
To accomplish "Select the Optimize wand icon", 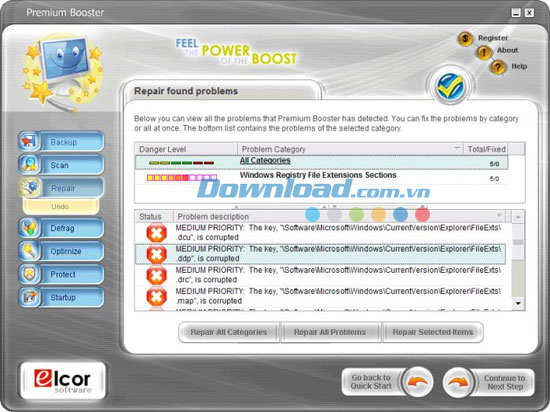I will coord(28,251).
